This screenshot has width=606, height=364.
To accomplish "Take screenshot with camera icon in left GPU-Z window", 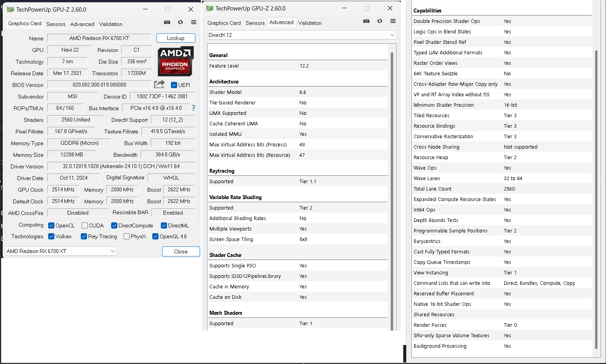I will 167,23.
